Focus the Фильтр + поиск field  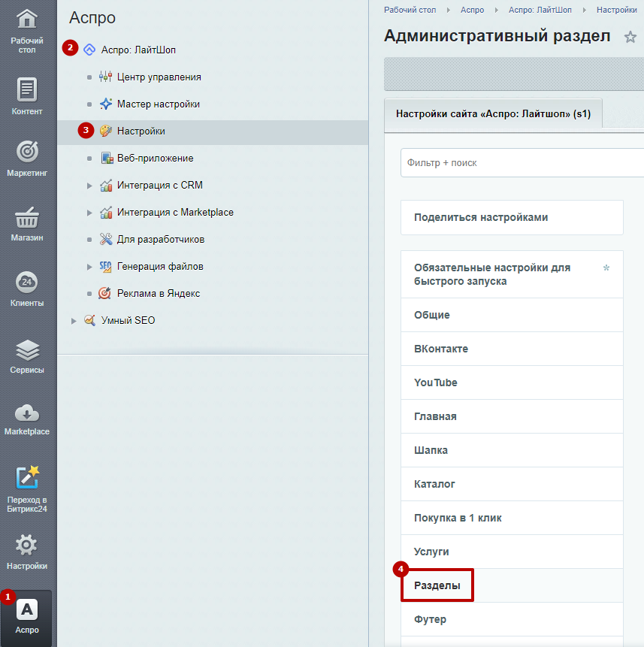pyautogui.click(x=522, y=162)
